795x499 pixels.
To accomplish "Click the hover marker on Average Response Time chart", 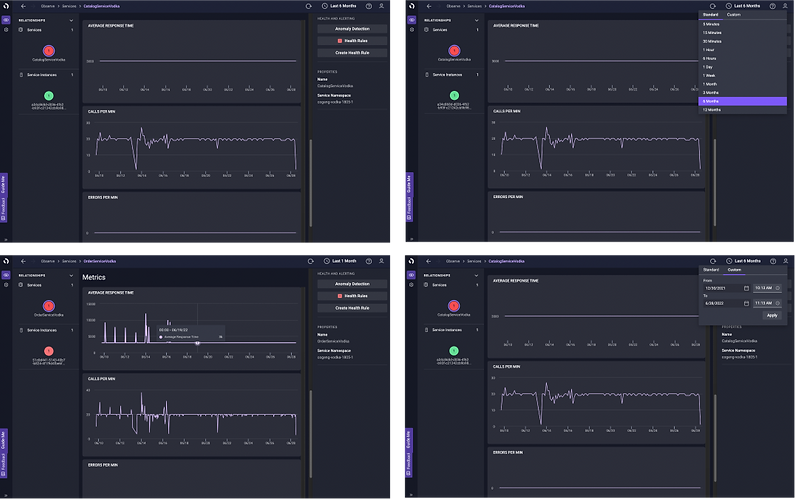I will point(197,343).
